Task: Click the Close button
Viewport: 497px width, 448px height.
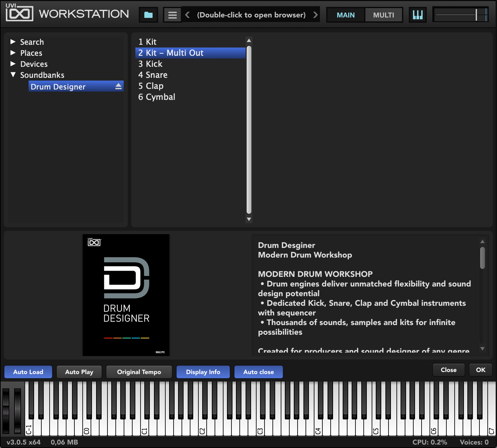Action: 449,370
